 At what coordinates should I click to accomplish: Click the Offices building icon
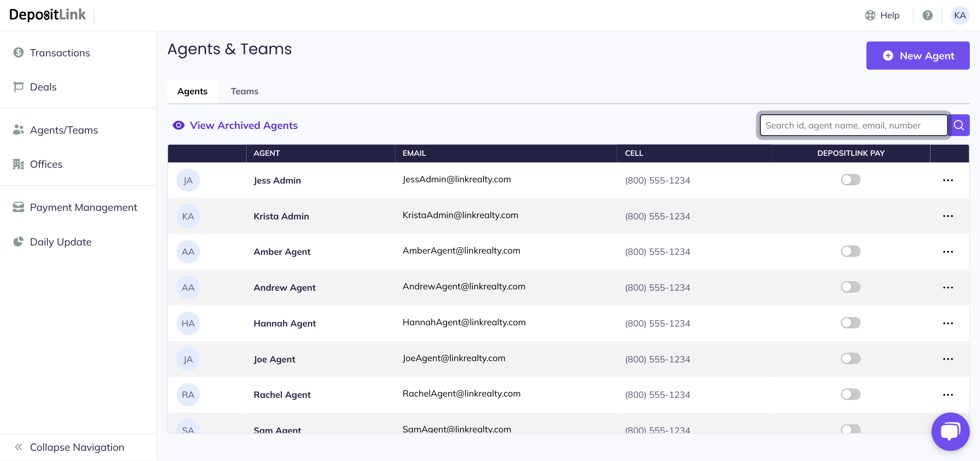coord(18,164)
